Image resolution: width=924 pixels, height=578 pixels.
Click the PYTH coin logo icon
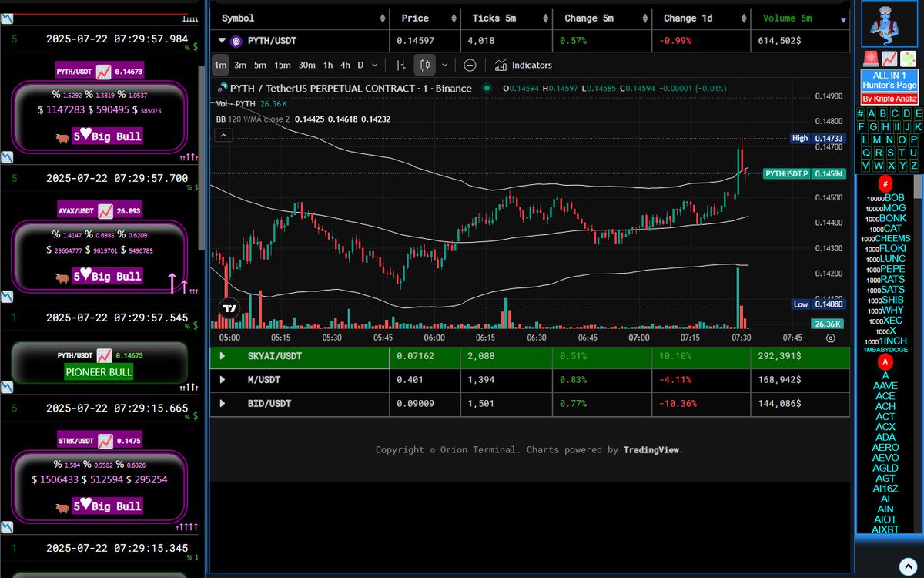pos(235,41)
